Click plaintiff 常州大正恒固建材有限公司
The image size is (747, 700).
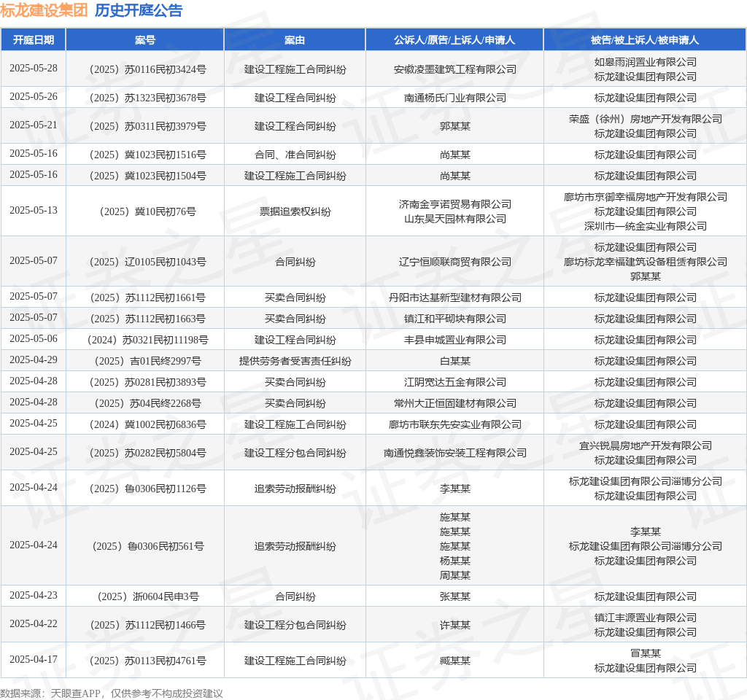(x=455, y=404)
